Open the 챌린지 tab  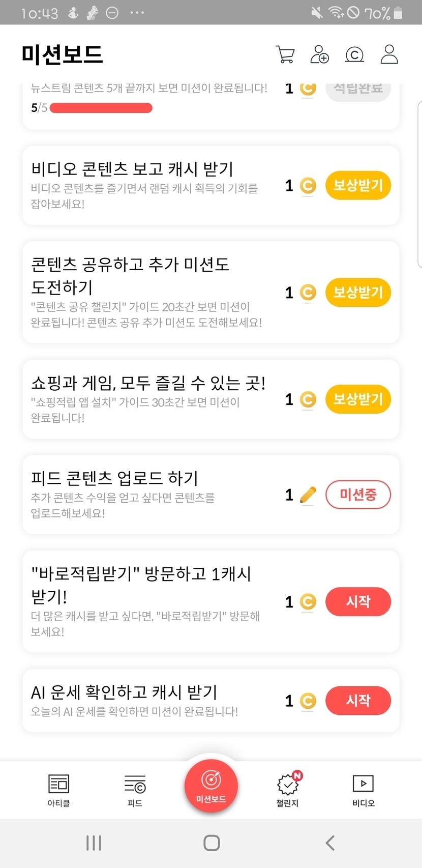click(x=287, y=790)
